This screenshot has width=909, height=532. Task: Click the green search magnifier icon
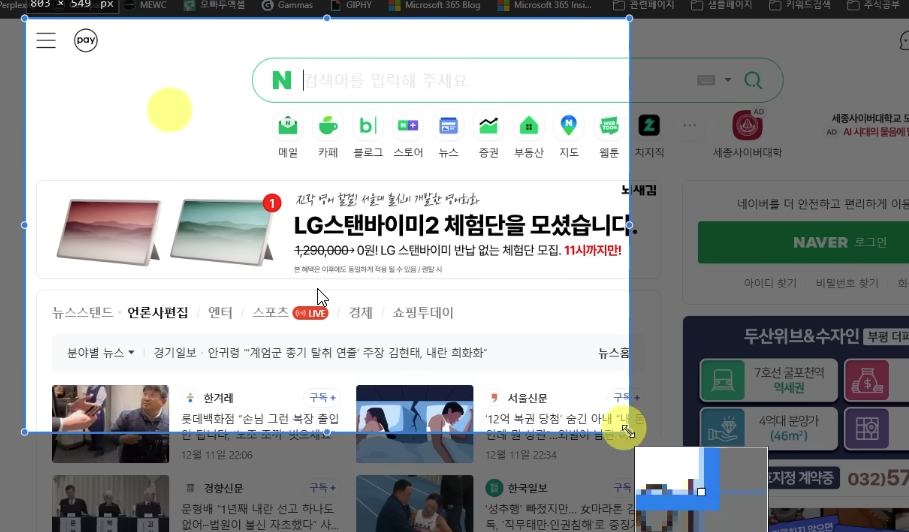(753, 80)
